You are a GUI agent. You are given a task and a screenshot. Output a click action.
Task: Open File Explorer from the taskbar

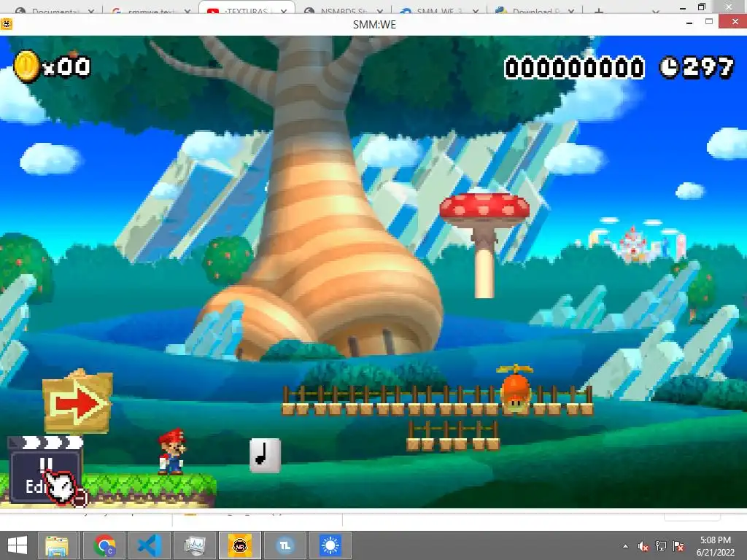pyautogui.click(x=57, y=545)
